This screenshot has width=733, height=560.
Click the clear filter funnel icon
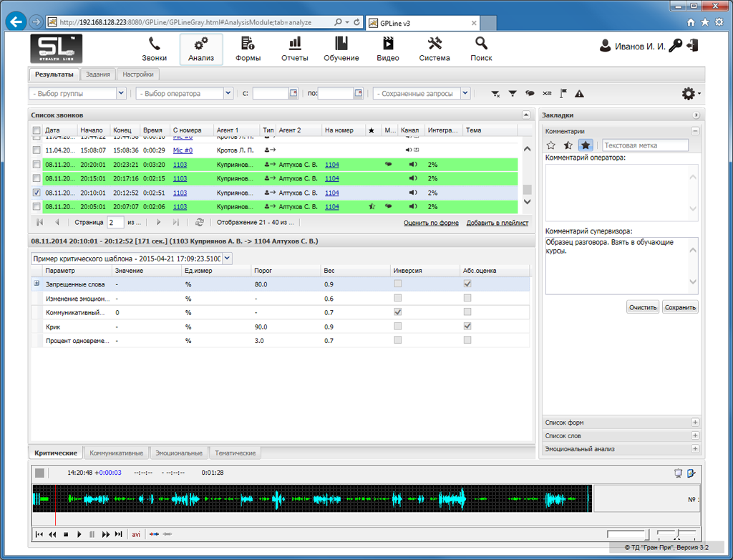[x=495, y=94]
